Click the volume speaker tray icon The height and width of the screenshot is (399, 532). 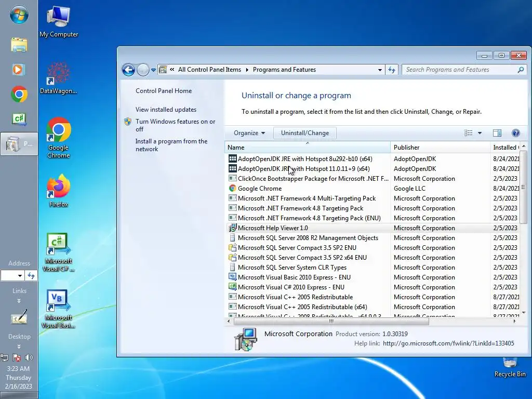(x=29, y=357)
